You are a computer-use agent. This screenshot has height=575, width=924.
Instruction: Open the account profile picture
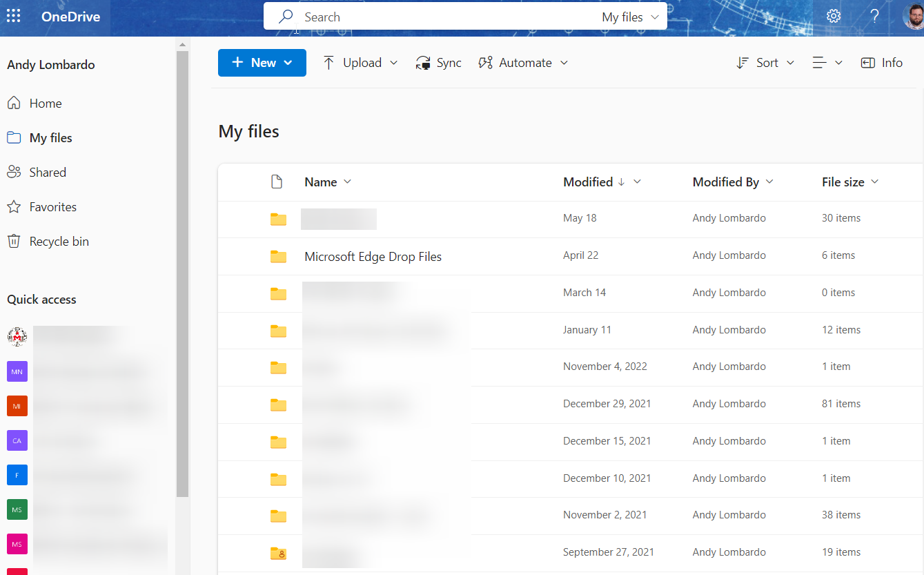[914, 16]
